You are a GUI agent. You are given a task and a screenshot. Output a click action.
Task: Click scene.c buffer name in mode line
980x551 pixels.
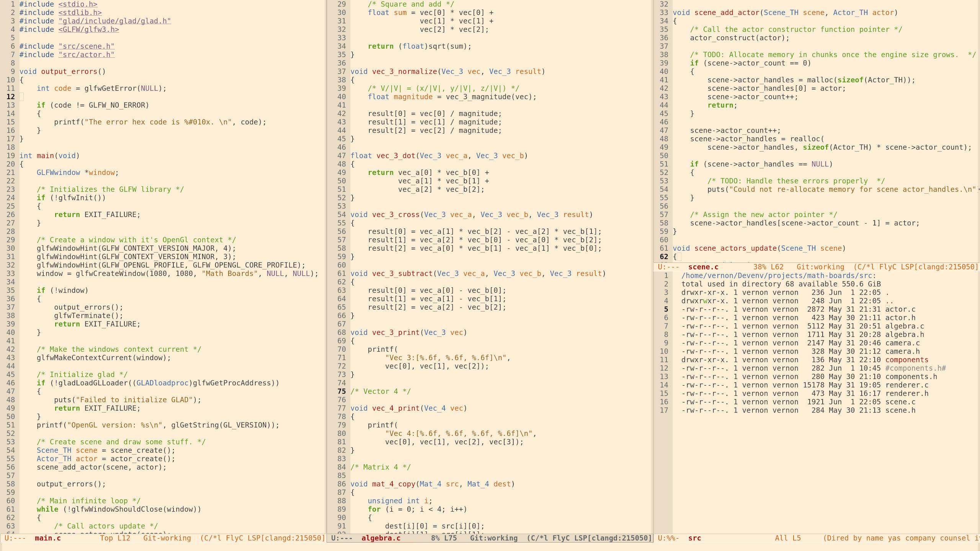[x=703, y=267]
